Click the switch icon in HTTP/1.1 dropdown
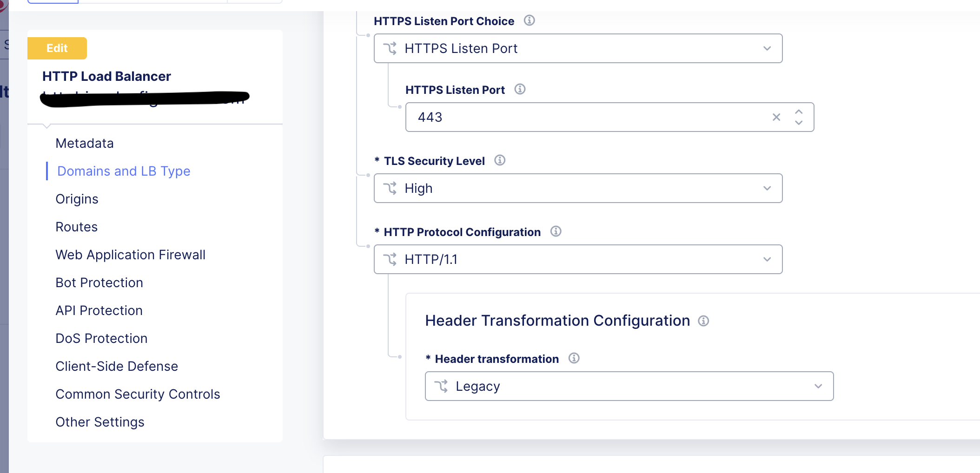Image resolution: width=980 pixels, height=473 pixels. point(390,259)
